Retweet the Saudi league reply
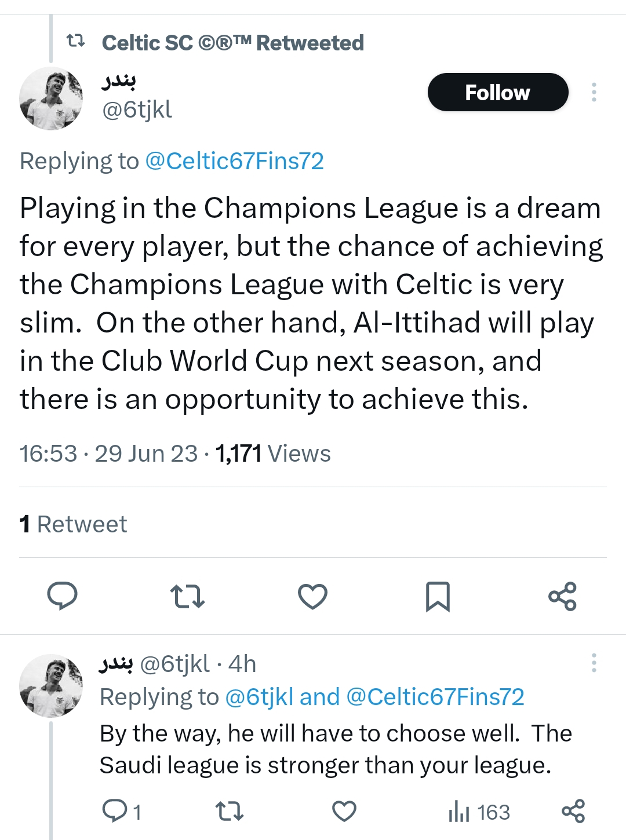The image size is (626, 840). click(230, 812)
